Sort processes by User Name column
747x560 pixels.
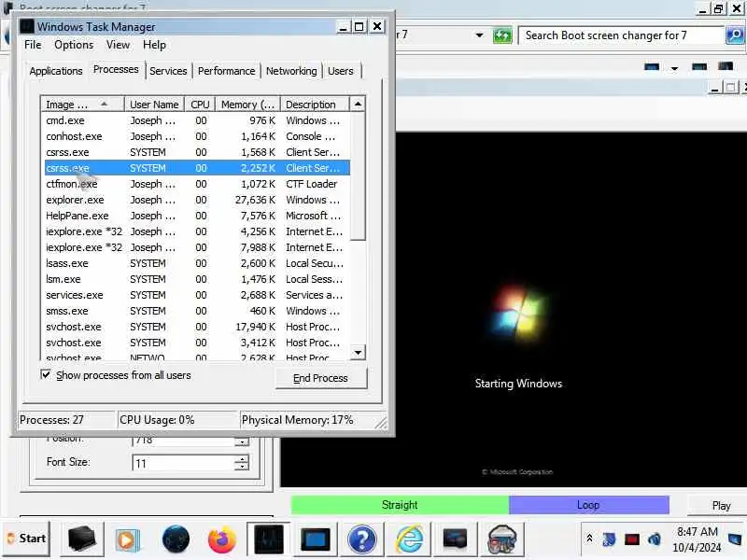click(154, 105)
